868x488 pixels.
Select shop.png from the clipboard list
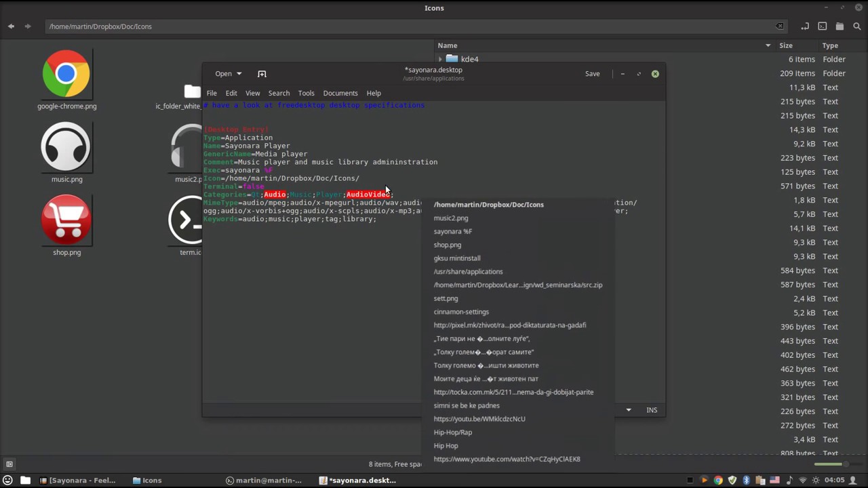(x=448, y=245)
